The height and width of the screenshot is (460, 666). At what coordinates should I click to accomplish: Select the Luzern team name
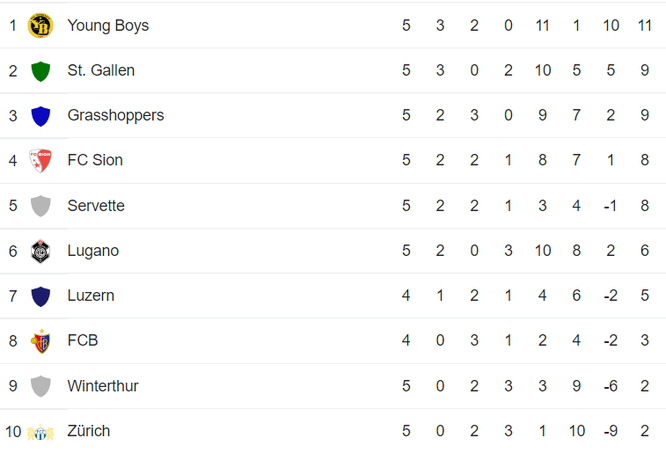tap(91, 296)
